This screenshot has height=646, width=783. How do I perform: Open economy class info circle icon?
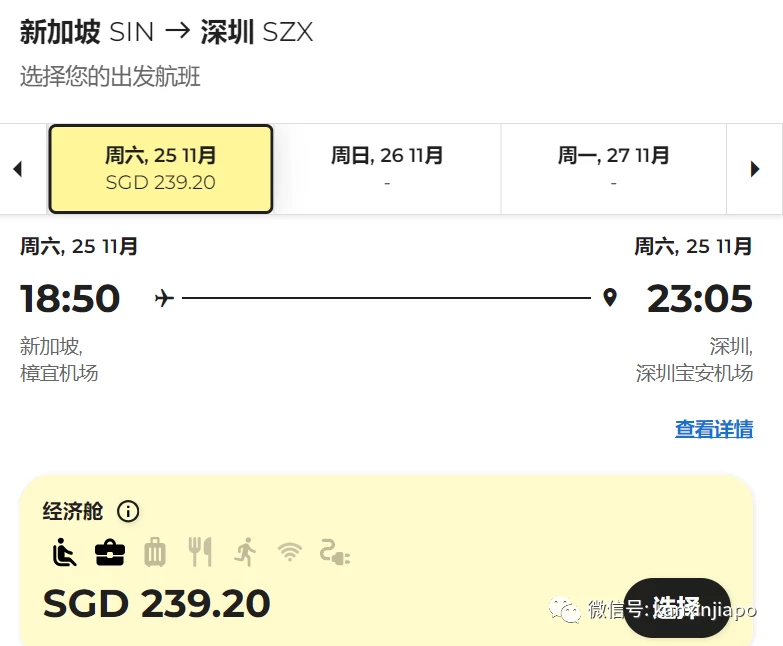point(128,511)
